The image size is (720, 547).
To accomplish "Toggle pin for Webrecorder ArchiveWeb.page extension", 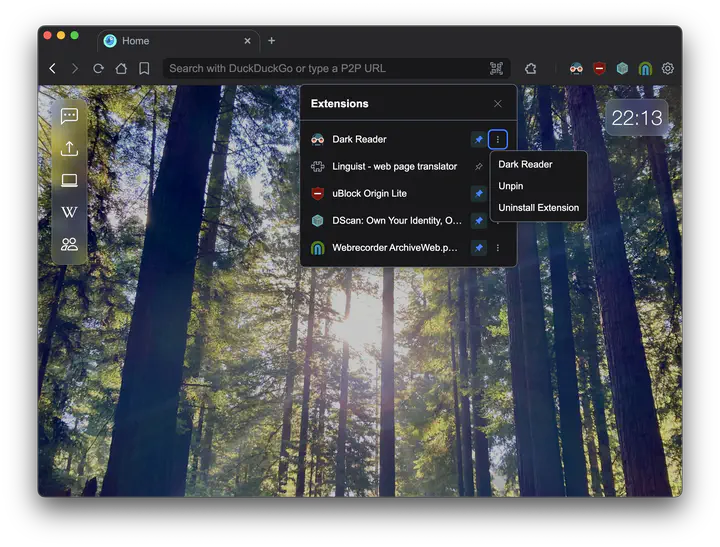I will [x=479, y=247].
